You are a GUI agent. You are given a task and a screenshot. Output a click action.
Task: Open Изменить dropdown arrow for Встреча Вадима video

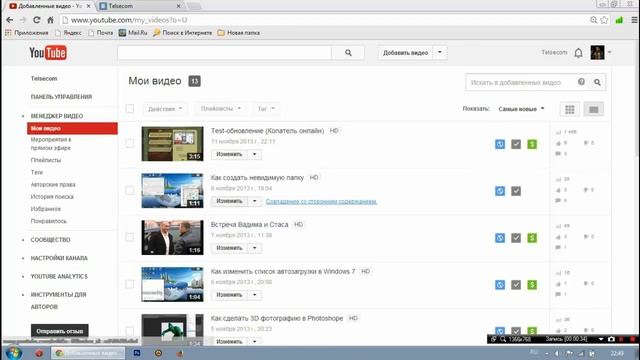tap(254, 248)
